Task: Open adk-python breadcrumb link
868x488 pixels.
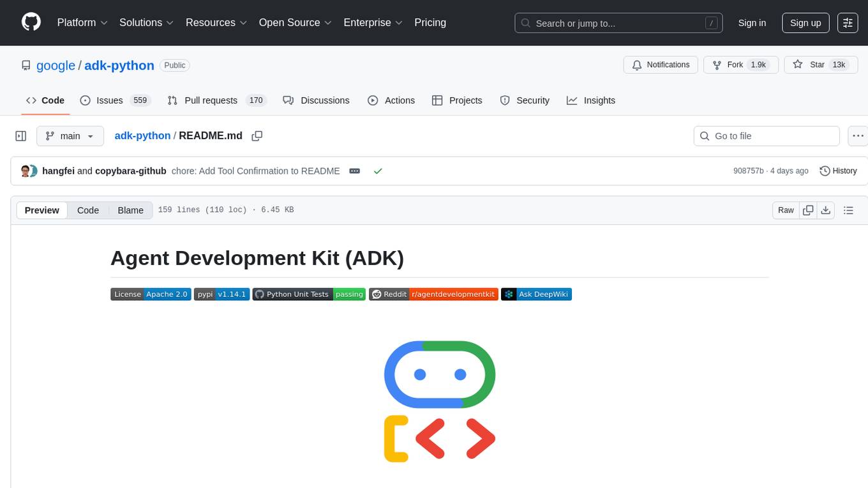Action: click(x=142, y=135)
